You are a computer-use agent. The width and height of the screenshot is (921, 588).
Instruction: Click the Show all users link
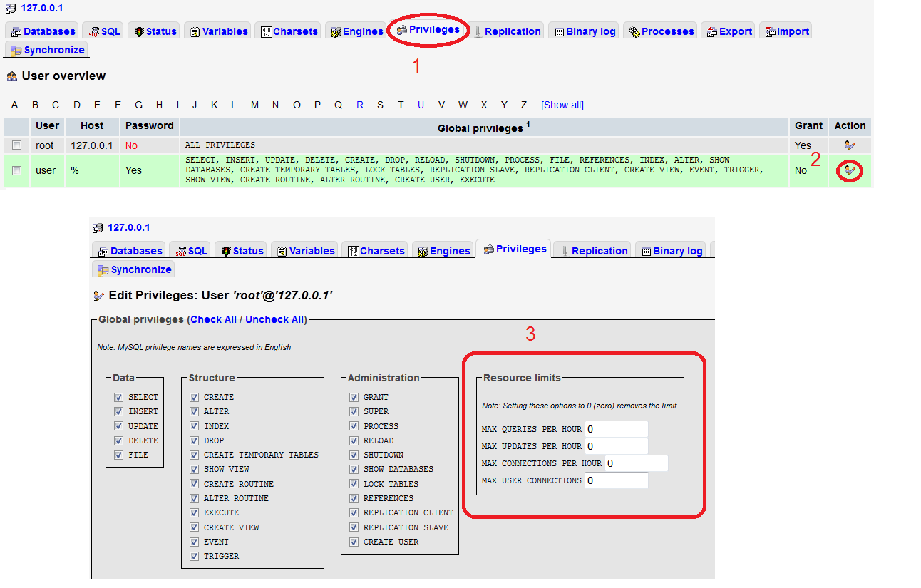pyautogui.click(x=562, y=105)
